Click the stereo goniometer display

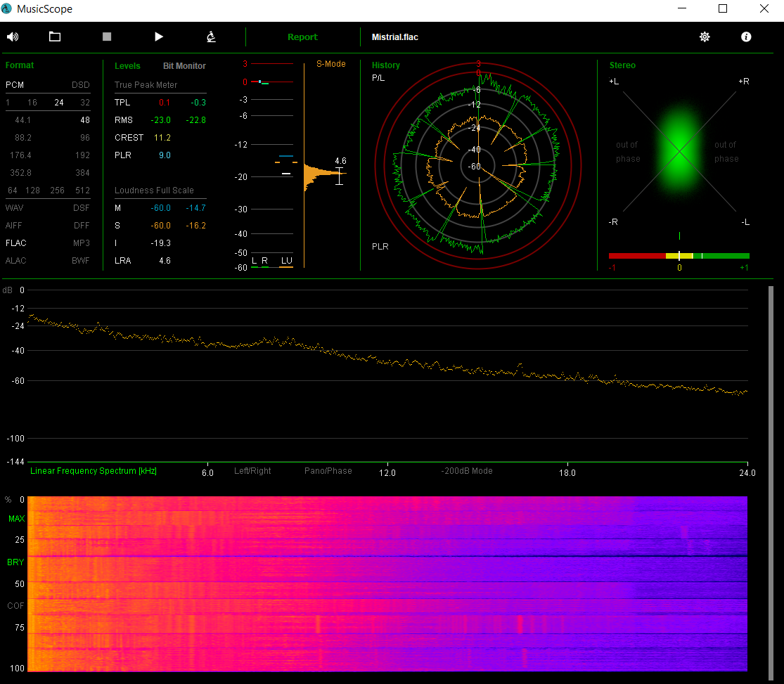pyautogui.click(x=679, y=151)
